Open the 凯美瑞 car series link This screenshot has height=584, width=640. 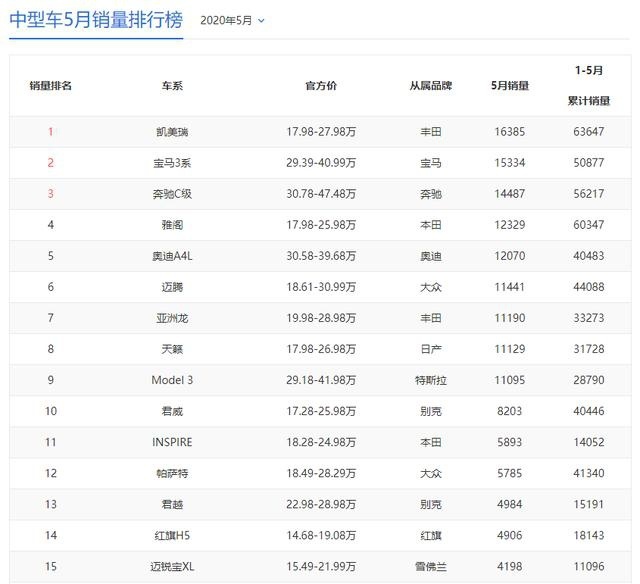pos(172,132)
